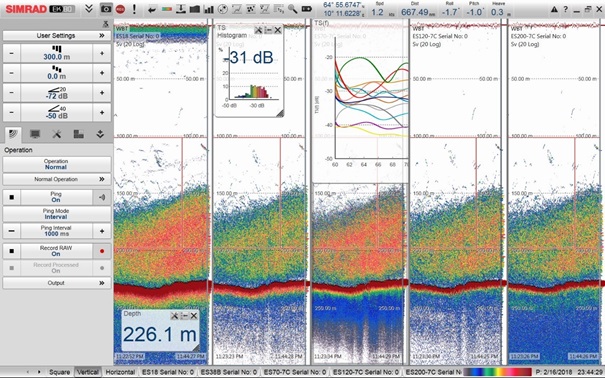605x378 pixels.
Task: Click the depth download-arrow toolbar icon
Action: (x=181, y=9)
